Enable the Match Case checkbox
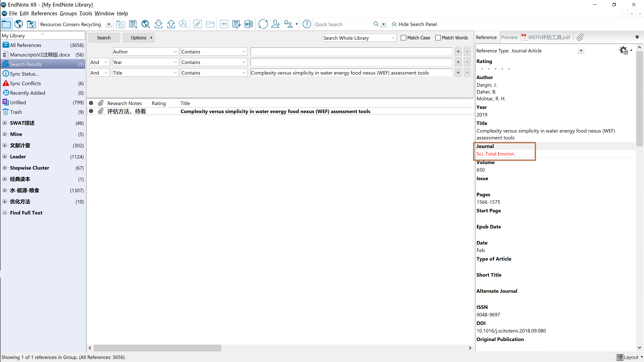 pyautogui.click(x=403, y=38)
